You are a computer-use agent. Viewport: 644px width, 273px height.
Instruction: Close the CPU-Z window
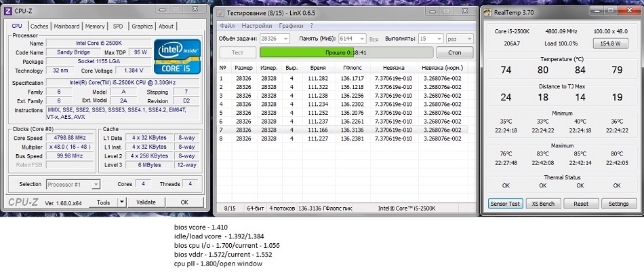tap(196, 9)
